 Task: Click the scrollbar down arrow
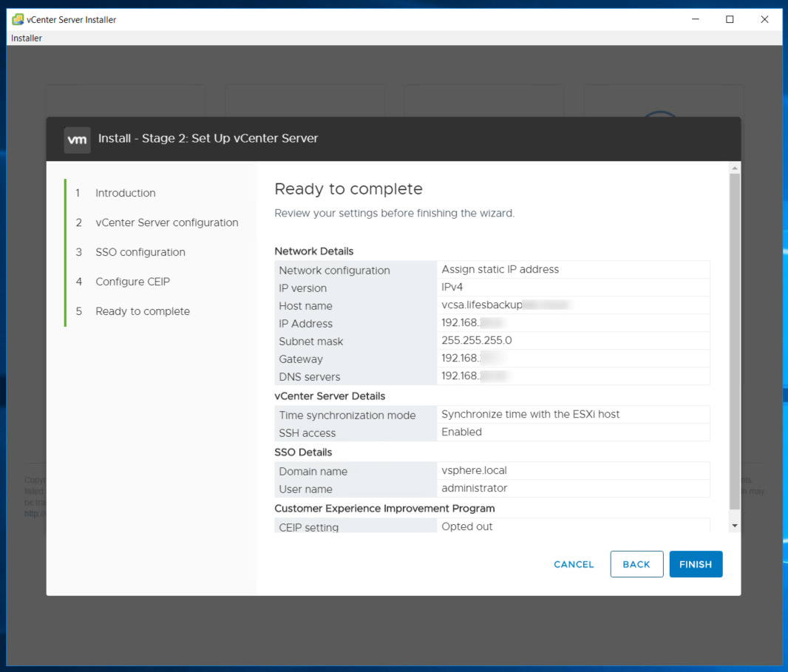tap(734, 525)
